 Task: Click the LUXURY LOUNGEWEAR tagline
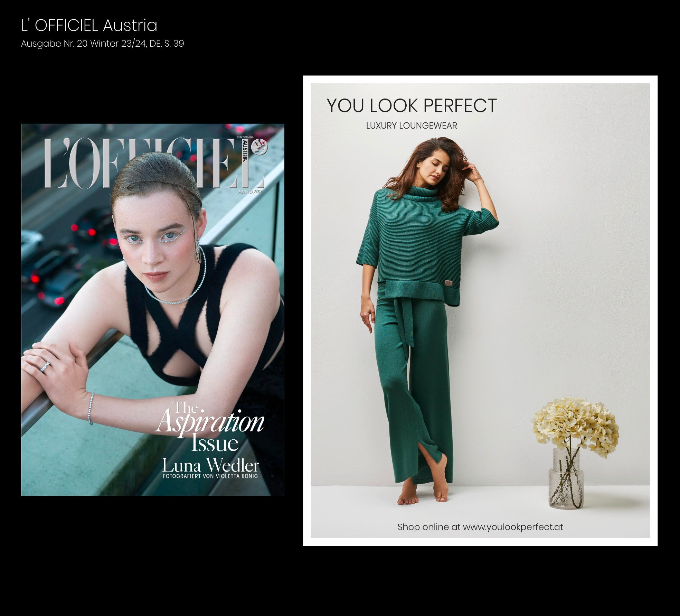point(412,125)
